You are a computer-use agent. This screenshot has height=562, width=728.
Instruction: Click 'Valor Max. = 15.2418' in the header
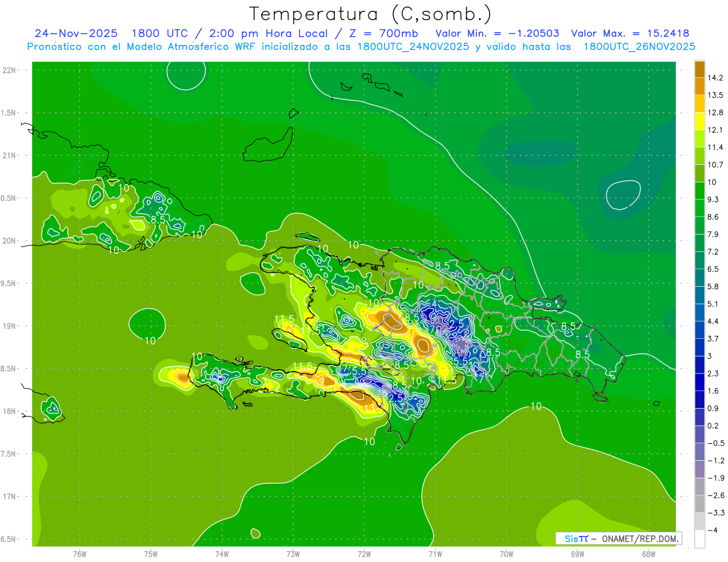630,33
